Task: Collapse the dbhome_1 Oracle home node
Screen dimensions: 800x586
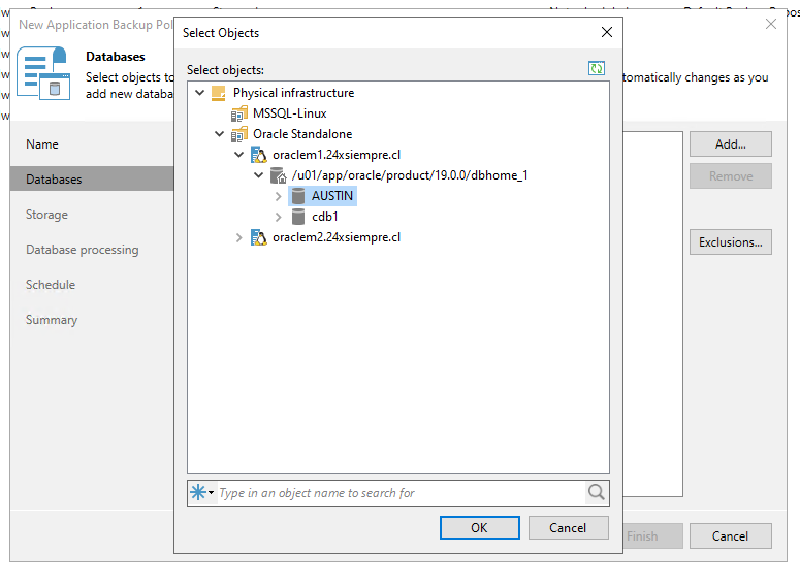Action: [259, 175]
